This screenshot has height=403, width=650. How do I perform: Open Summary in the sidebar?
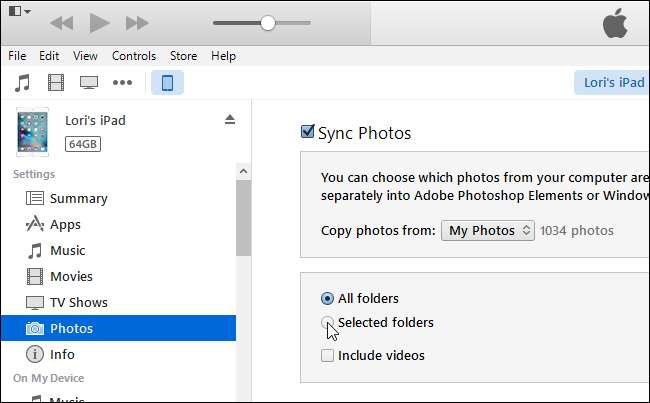click(x=78, y=198)
